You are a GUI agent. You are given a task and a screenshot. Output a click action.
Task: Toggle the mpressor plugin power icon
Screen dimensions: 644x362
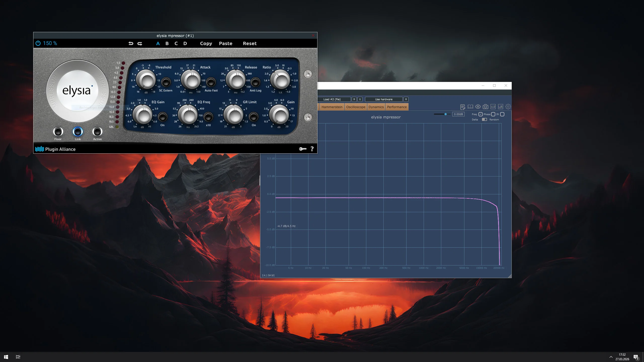click(38, 43)
